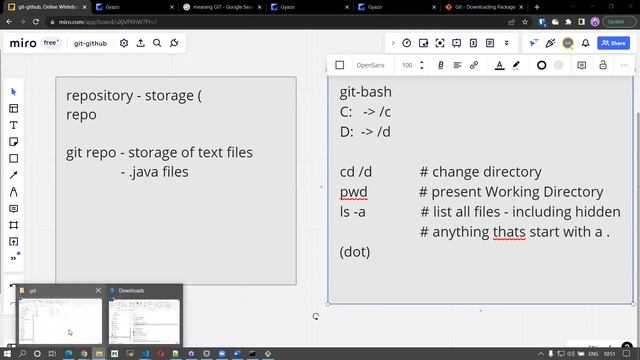The image size is (640, 360).
Task: Start presentation mode
Action: [x=457, y=43]
